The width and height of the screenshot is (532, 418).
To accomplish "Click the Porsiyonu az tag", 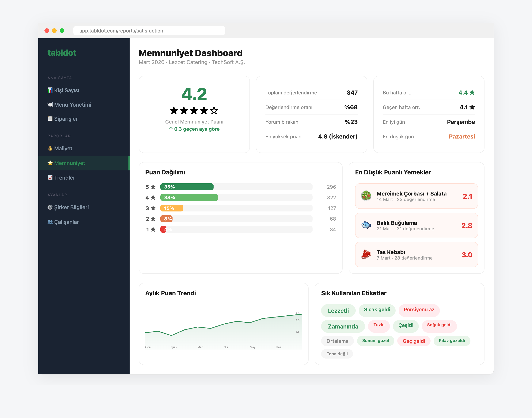I will tap(419, 310).
